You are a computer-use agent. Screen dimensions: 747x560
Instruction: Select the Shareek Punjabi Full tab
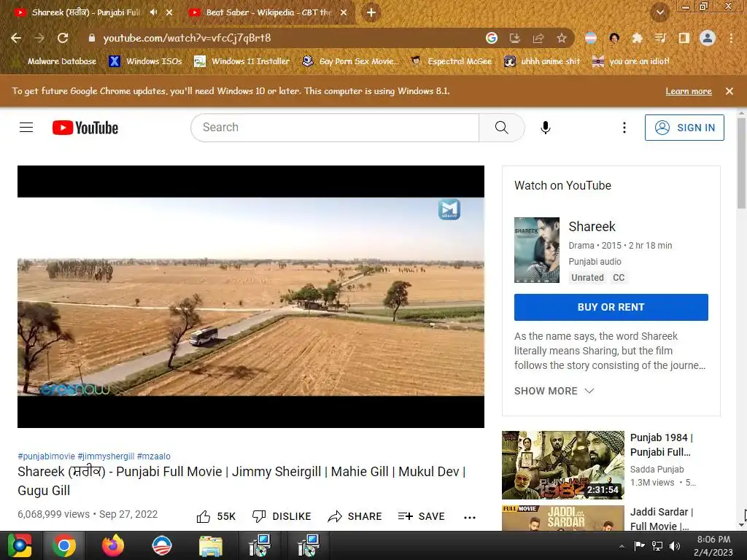(x=86, y=12)
